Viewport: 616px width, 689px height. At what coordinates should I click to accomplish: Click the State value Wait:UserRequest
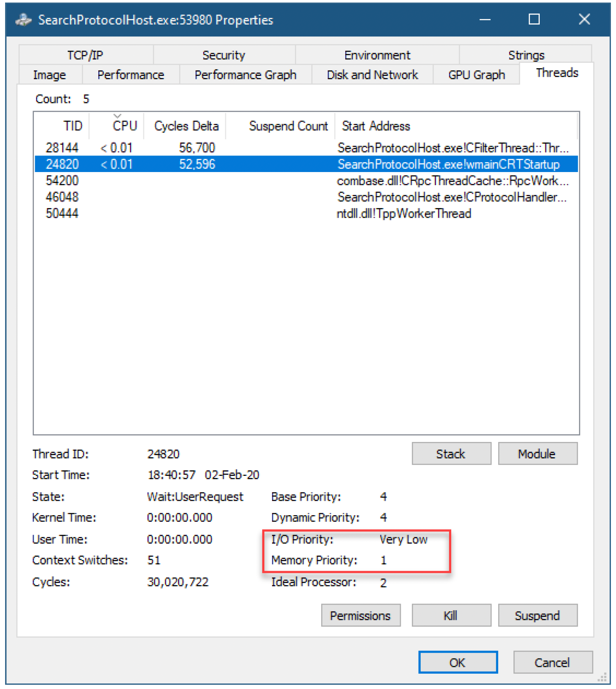pos(195,497)
